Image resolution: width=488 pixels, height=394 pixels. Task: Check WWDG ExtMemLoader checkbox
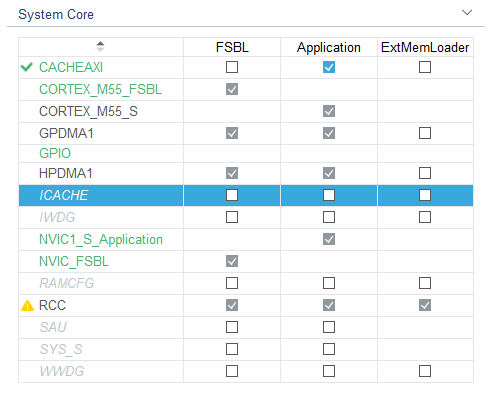point(425,371)
